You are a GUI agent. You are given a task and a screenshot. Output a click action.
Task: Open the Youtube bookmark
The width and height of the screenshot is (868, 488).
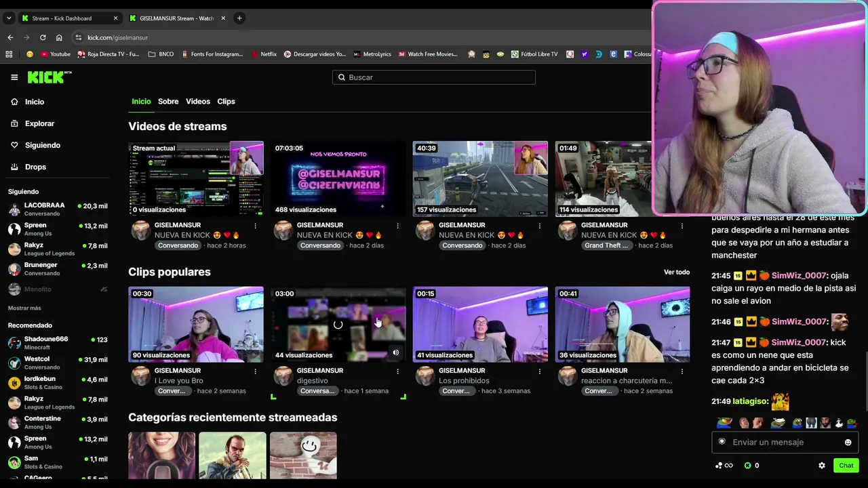tap(56, 54)
